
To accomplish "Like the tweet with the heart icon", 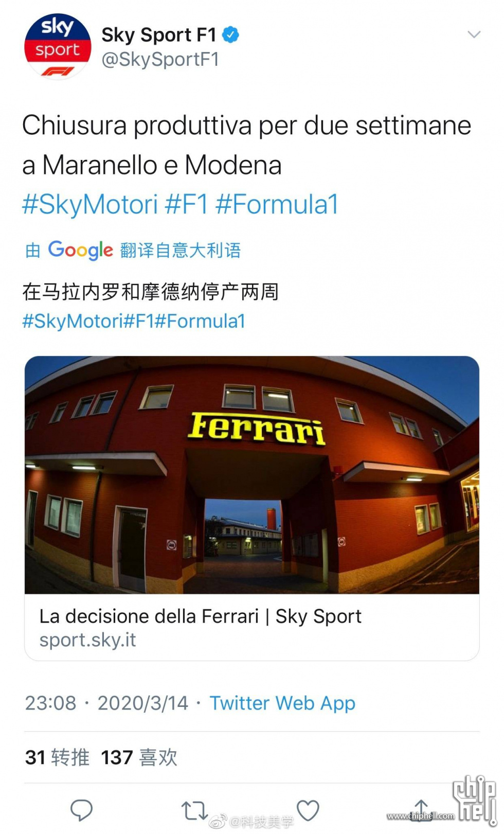I will tap(308, 810).
